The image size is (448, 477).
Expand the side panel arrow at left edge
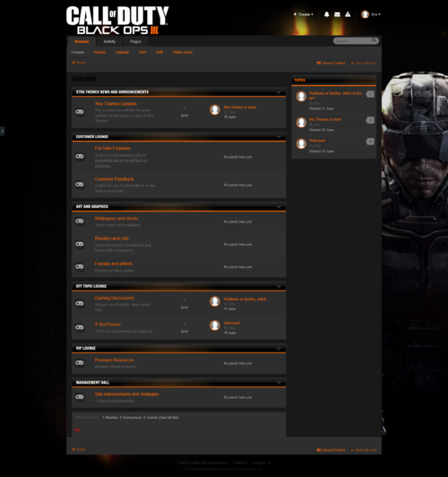pyautogui.click(x=2, y=131)
